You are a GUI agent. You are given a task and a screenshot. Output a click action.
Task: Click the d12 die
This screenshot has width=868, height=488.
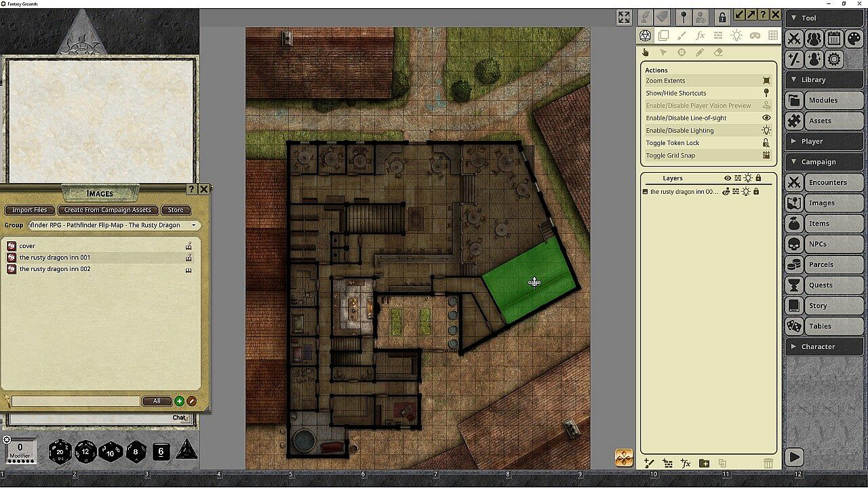85,451
